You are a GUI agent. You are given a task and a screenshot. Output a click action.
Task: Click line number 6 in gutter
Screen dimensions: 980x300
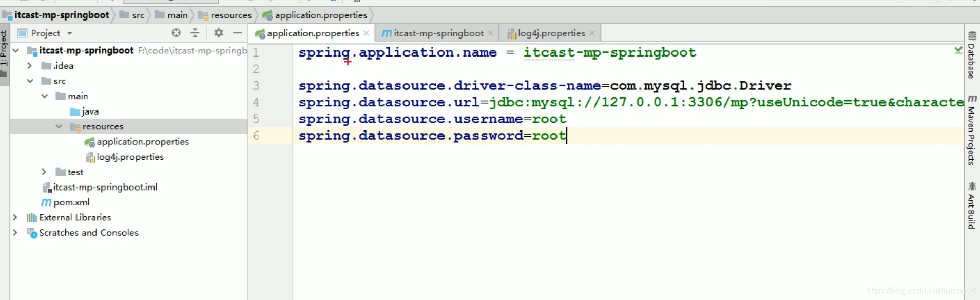click(256, 136)
